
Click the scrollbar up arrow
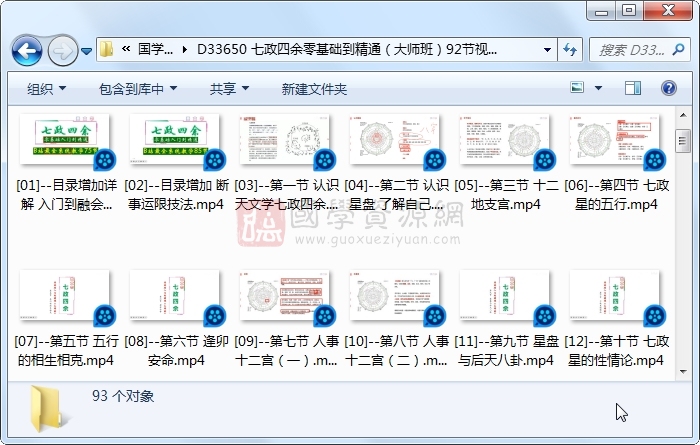pyautogui.click(x=683, y=115)
